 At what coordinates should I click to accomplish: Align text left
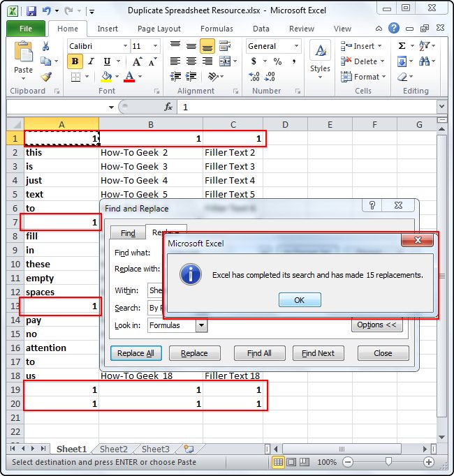click(175, 61)
